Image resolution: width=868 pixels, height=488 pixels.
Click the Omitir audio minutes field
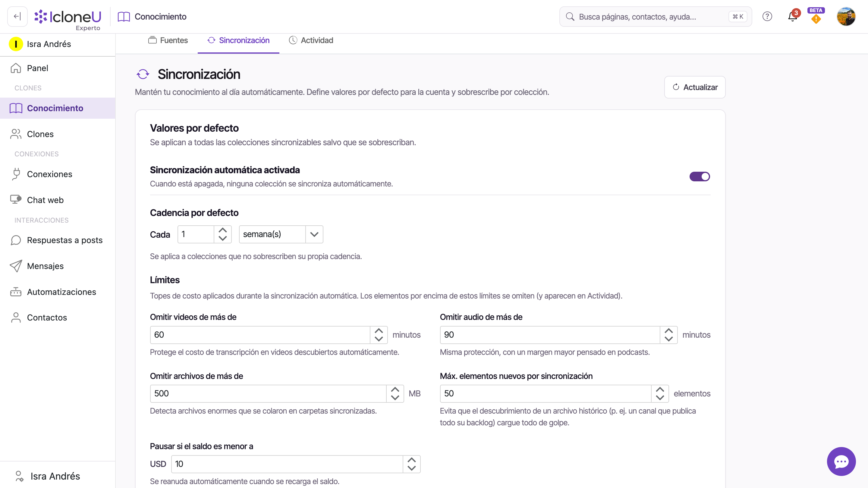pyautogui.click(x=550, y=335)
